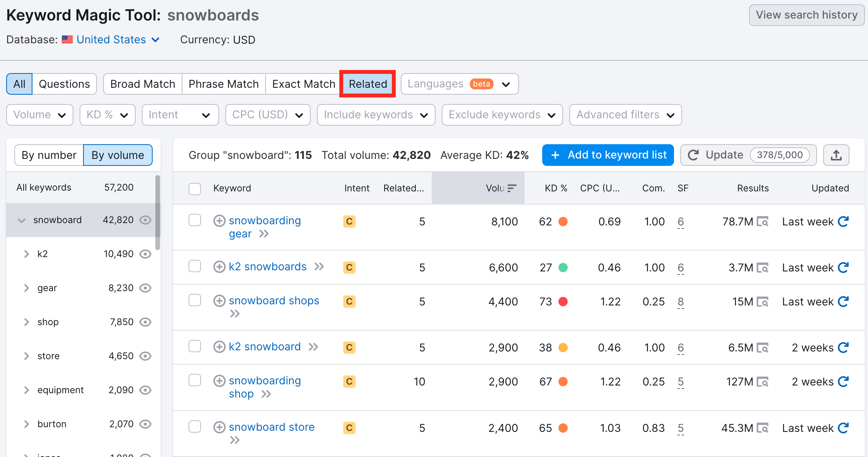This screenshot has height=457, width=868.
Task: Toggle eye visibility for k2 group
Action: (145, 254)
